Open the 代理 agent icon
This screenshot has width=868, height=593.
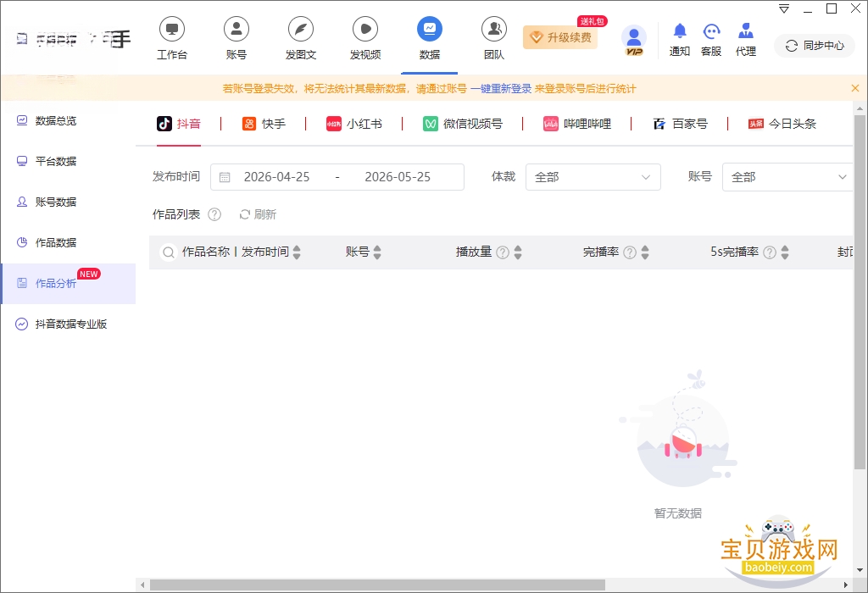tap(746, 40)
